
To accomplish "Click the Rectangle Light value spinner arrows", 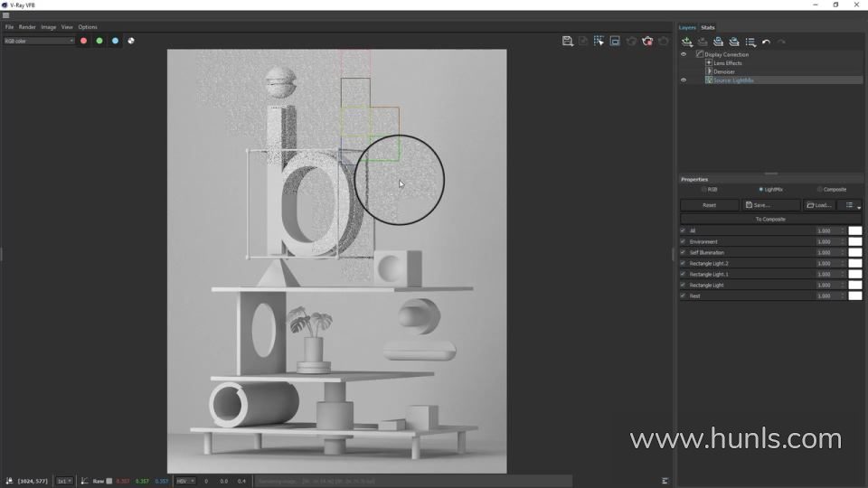I will [843, 285].
